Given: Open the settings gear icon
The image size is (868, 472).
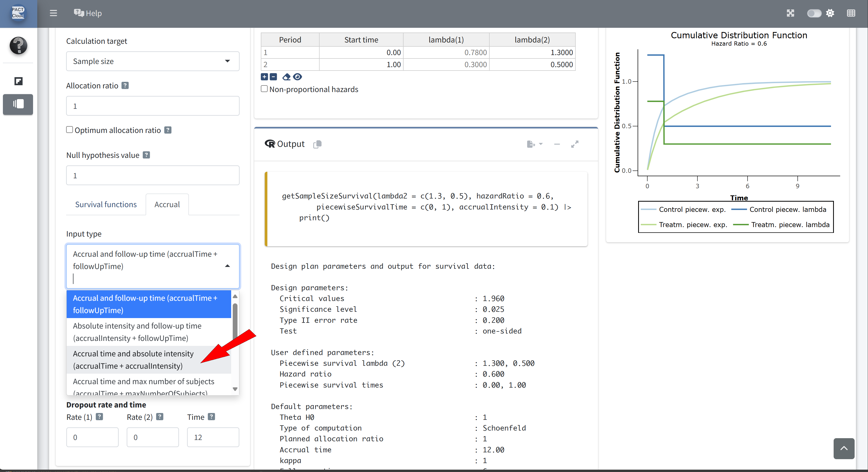Looking at the screenshot, I should tap(830, 13).
